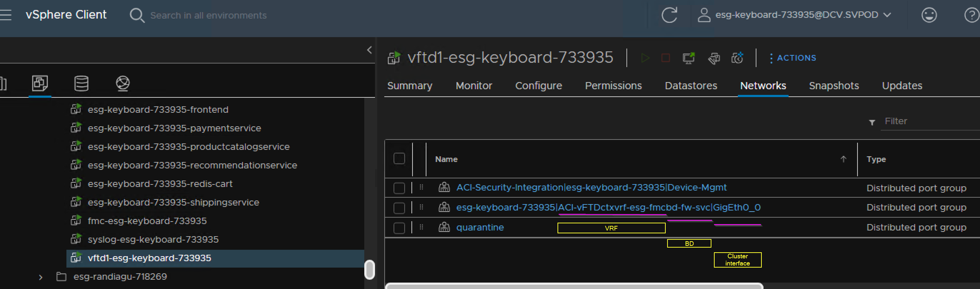
Task: Switch to Storage inventory view
Action: (x=81, y=83)
